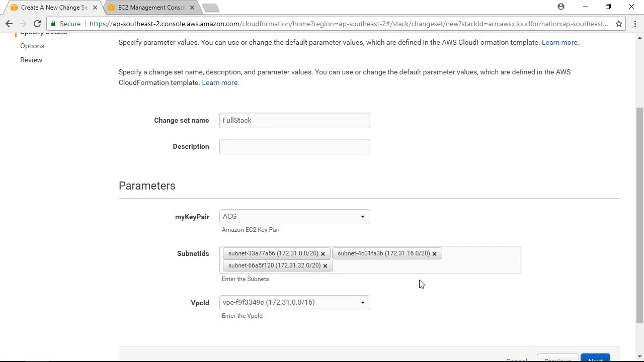
Task: Click the Next button
Action: click(595, 359)
